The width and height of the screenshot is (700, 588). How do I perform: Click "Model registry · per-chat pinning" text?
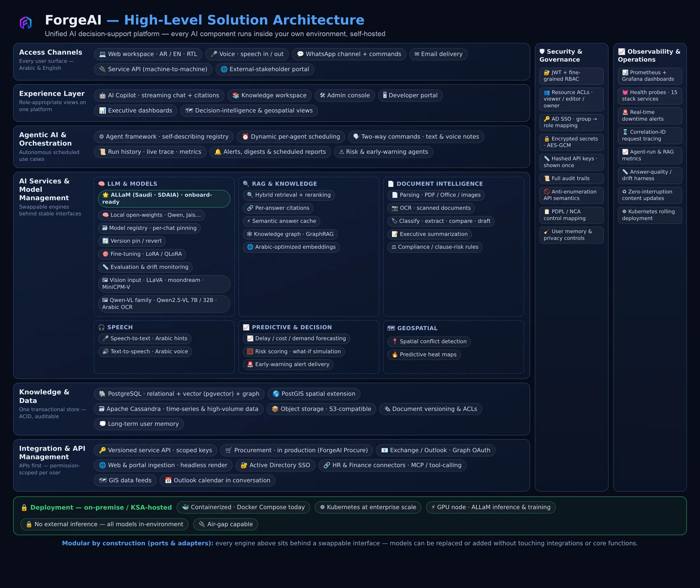153,228
